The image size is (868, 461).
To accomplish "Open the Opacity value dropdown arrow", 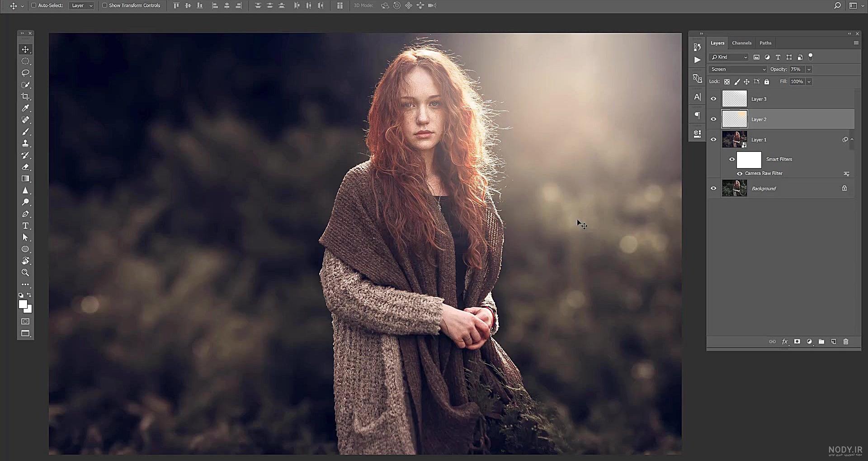I will coord(809,69).
